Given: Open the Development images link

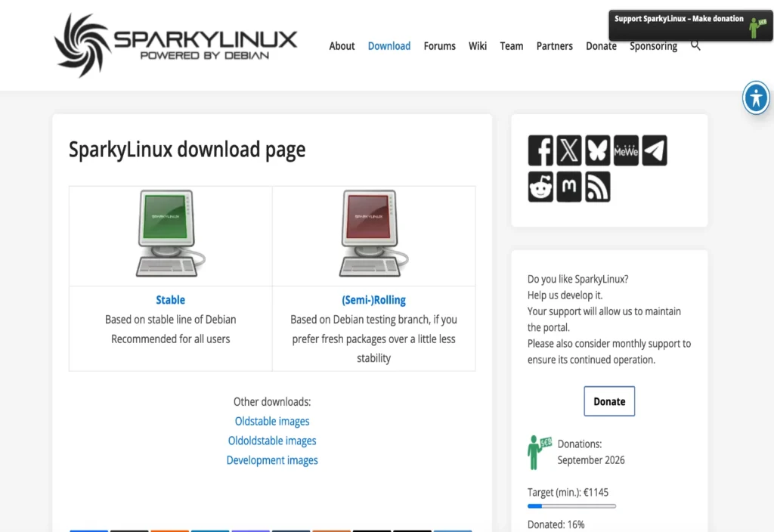Looking at the screenshot, I should tap(272, 460).
